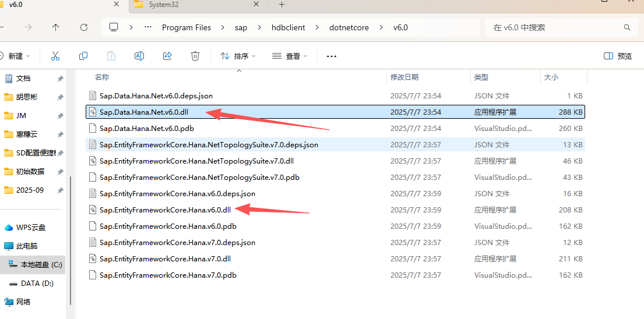Click hdbclient in breadcrumb path
The image size is (644, 319).
coord(288,27)
